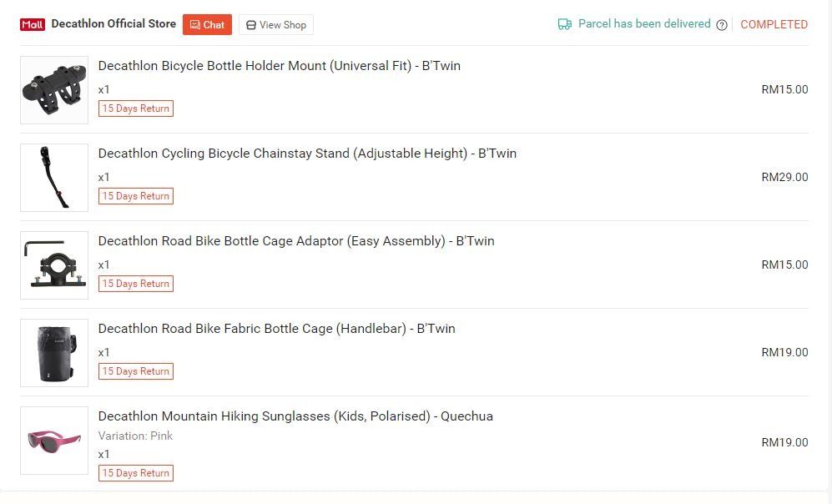Click Mountain Hiking Sunglasses product title
The width and height of the screenshot is (832, 504).
[x=295, y=416]
